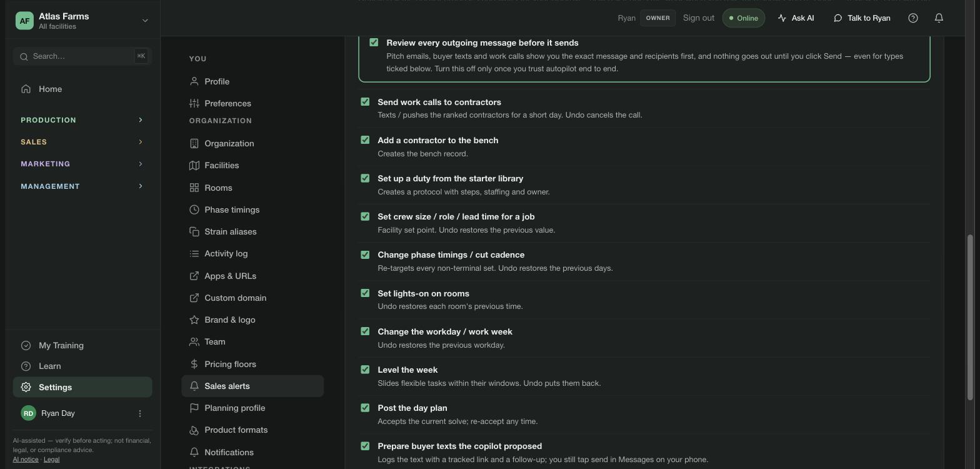Uncheck Prepare buyer texts the copilot proposed

[x=365, y=446]
